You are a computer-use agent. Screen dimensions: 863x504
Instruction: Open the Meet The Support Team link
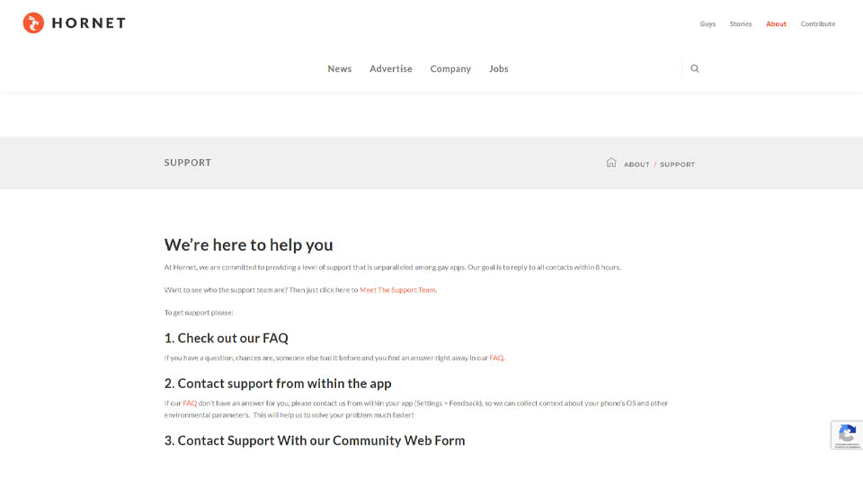point(397,290)
